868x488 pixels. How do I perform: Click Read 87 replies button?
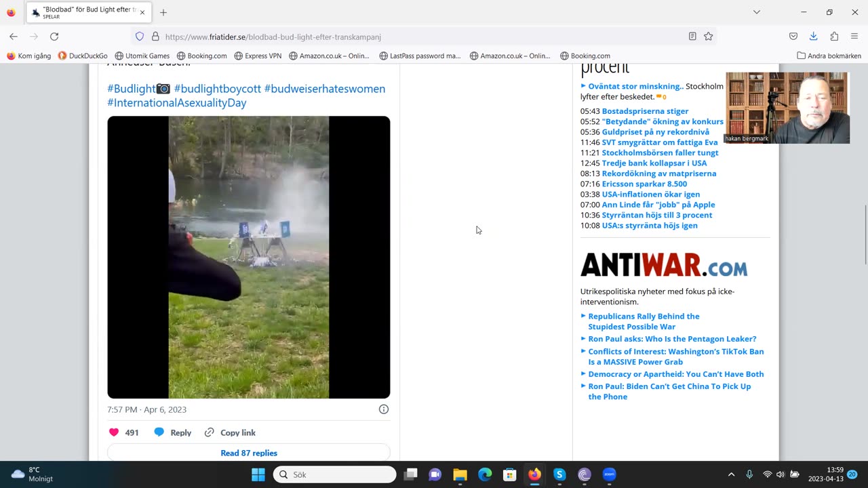249,453
